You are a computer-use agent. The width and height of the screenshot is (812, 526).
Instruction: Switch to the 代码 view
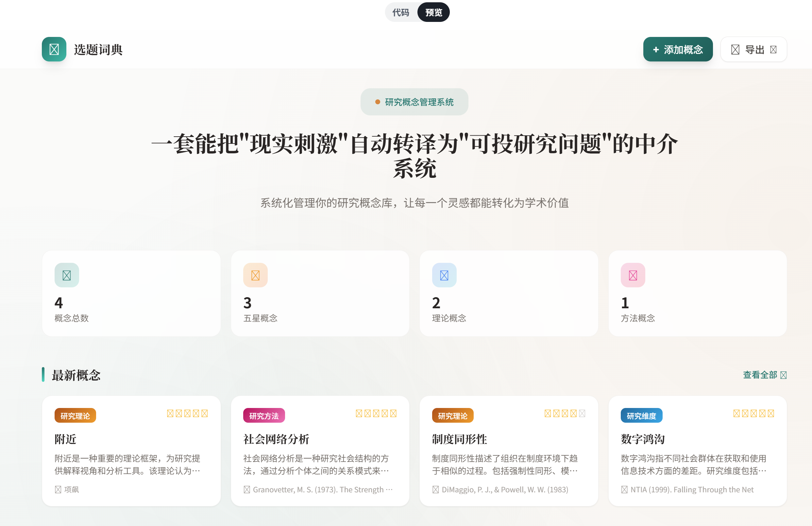pyautogui.click(x=400, y=13)
